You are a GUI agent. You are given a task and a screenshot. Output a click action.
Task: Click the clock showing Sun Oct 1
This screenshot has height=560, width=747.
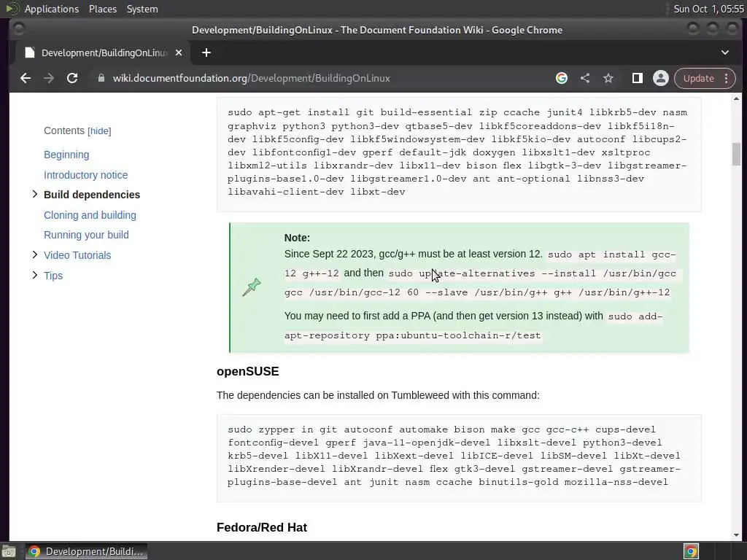(x=708, y=9)
